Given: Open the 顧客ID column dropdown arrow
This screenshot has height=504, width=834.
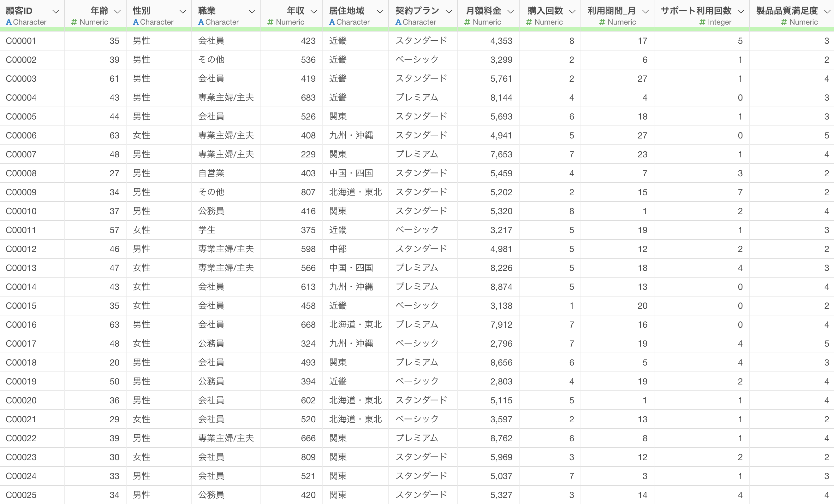Looking at the screenshot, I should pos(56,11).
